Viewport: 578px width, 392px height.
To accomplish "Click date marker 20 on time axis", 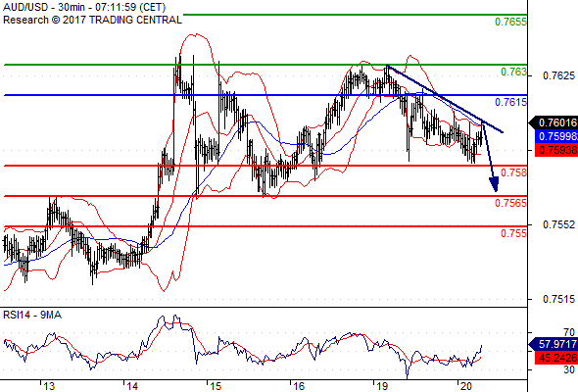I will click(466, 386).
